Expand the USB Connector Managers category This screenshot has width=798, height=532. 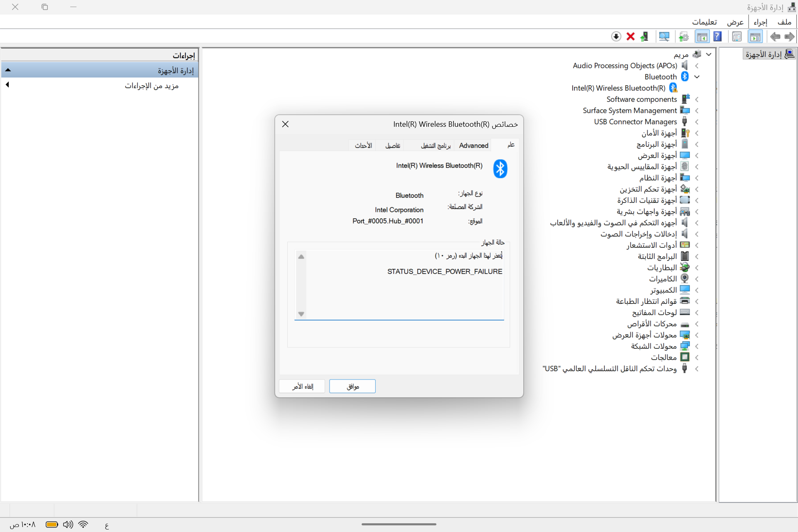coord(697,122)
